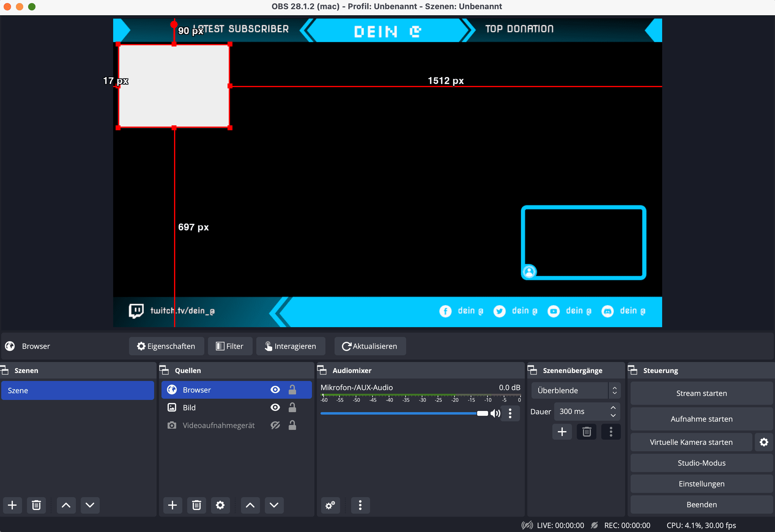
Task: Click the blue webcam frame in preview
Action: (584, 242)
